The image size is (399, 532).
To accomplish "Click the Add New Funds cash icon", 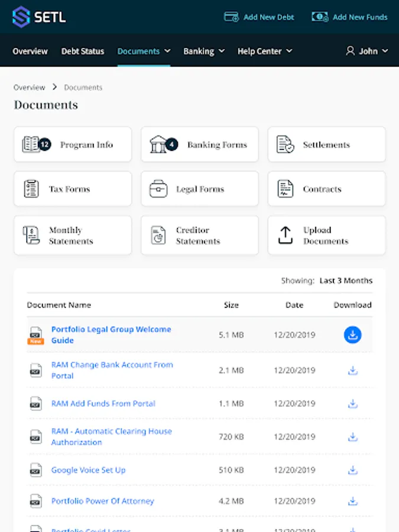I will coord(320,17).
